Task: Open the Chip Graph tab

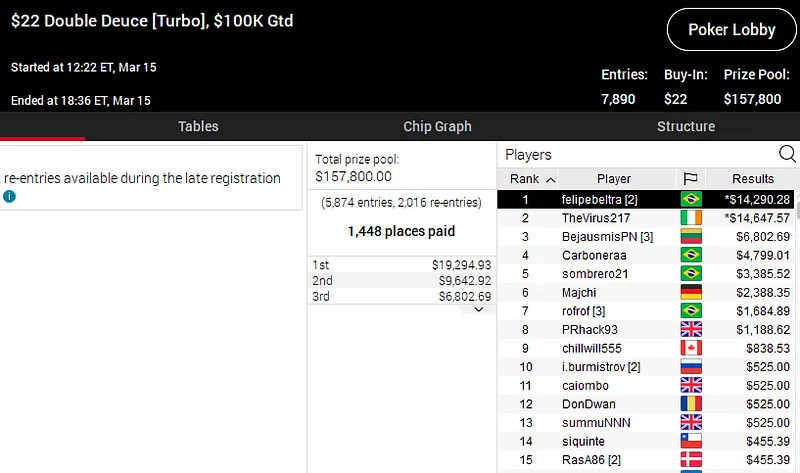Action: tap(437, 127)
